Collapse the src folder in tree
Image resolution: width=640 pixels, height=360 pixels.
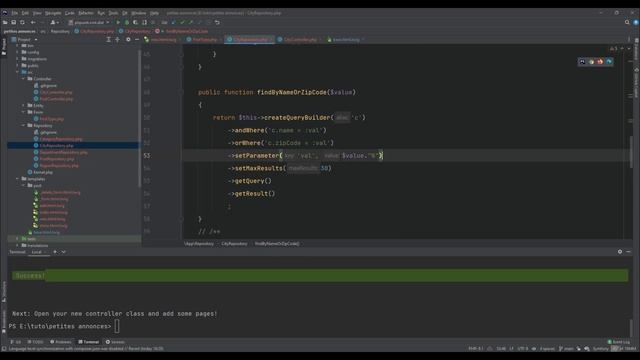tap(18, 72)
